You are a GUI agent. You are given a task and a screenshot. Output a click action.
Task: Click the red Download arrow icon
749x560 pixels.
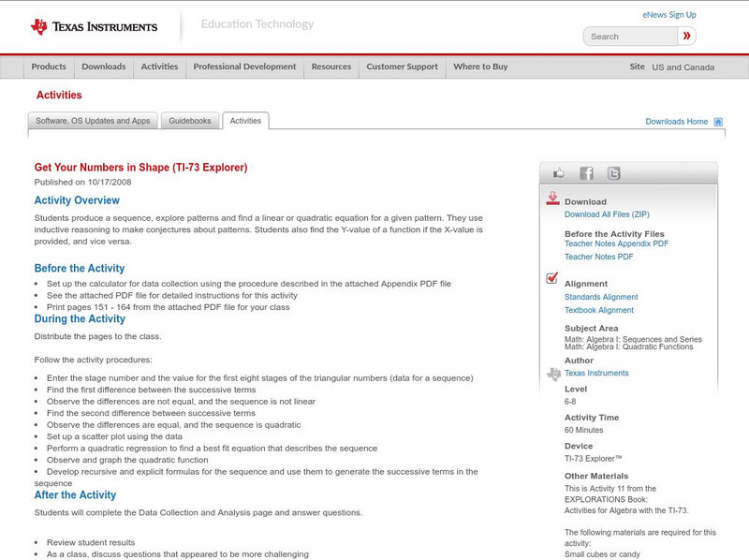click(552, 199)
